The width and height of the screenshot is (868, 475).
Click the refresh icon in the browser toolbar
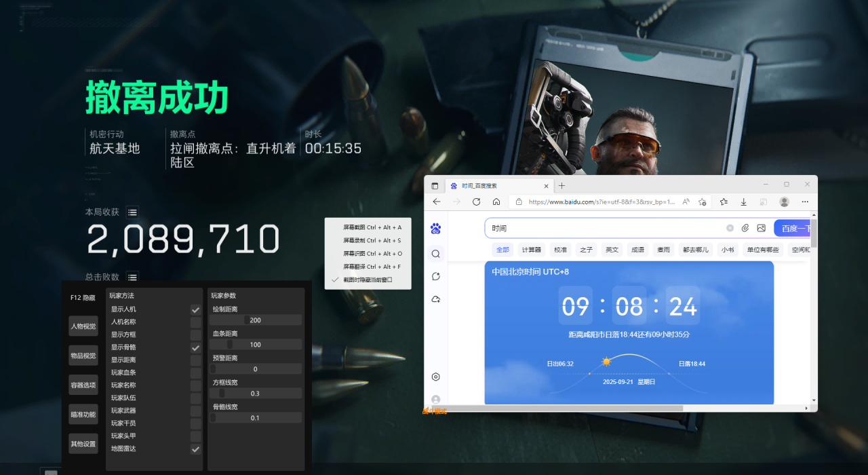pyautogui.click(x=475, y=202)
